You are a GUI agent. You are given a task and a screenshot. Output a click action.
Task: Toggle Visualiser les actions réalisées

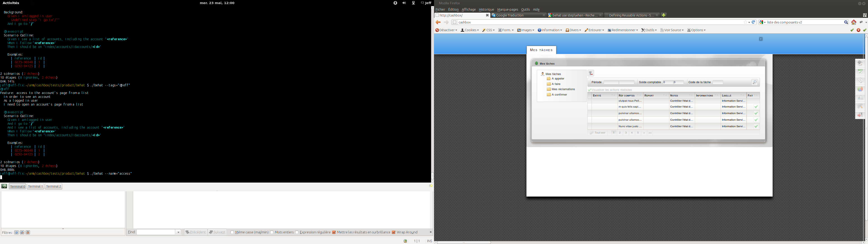610,90
